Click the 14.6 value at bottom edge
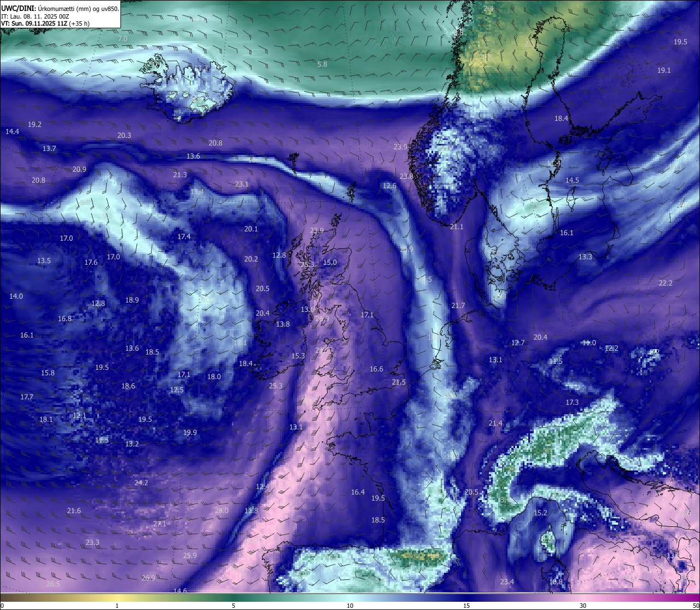This screenshot has height=610, width=700. coord(180,591)
